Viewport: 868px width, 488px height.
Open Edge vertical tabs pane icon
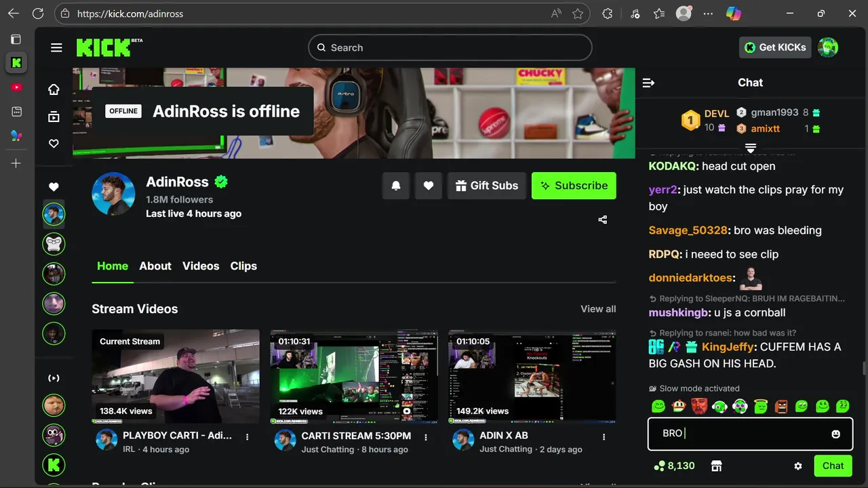(16, 39)
